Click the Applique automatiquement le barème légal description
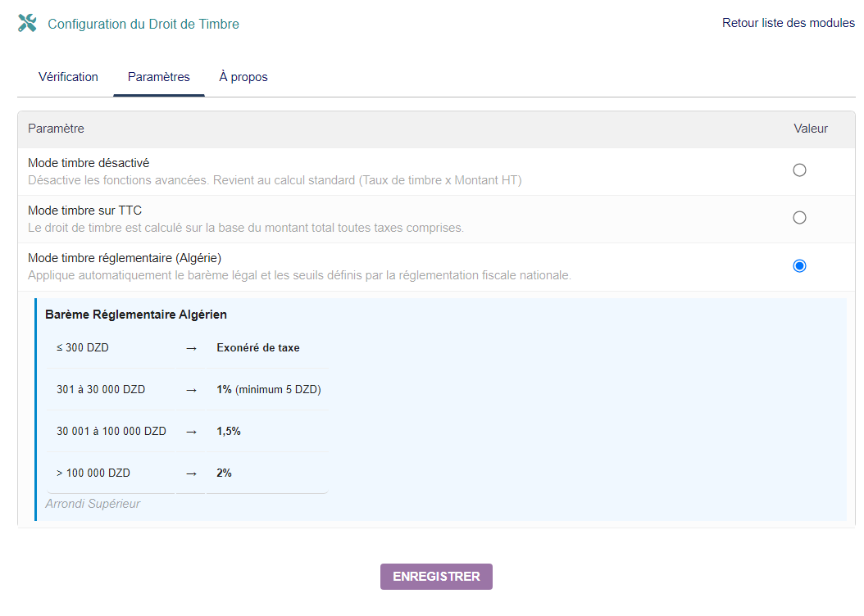 click(300, 275)
